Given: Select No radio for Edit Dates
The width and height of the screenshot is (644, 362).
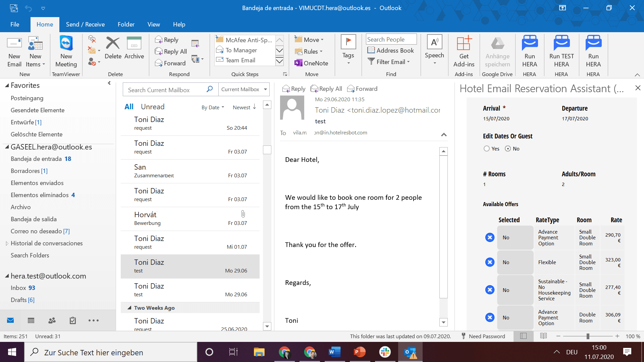Looking at the screenshot, I should (x=508, y=148).
